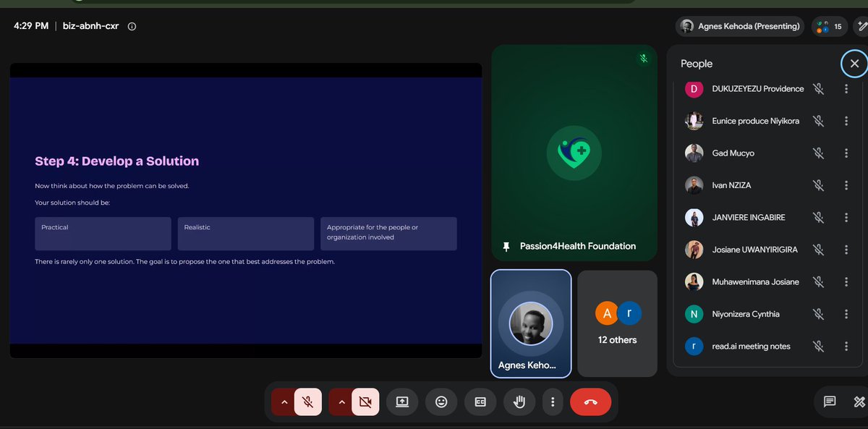Open the participant count badge showing 15
This screenshot has width=868, height=429.
tap(830, 27)
